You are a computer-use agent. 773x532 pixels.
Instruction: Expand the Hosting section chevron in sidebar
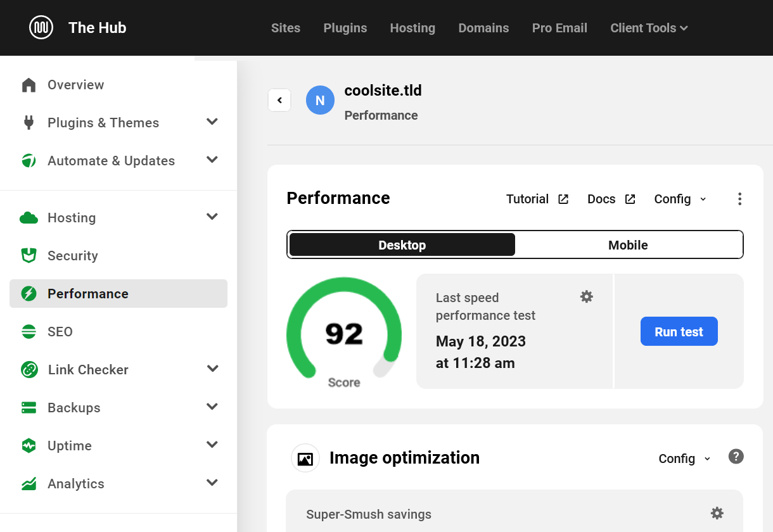pos(212,217)
